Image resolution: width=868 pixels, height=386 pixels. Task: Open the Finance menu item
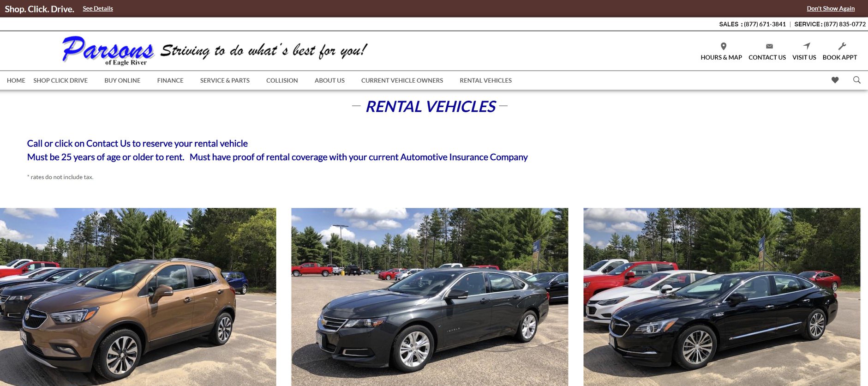(170, 80)
